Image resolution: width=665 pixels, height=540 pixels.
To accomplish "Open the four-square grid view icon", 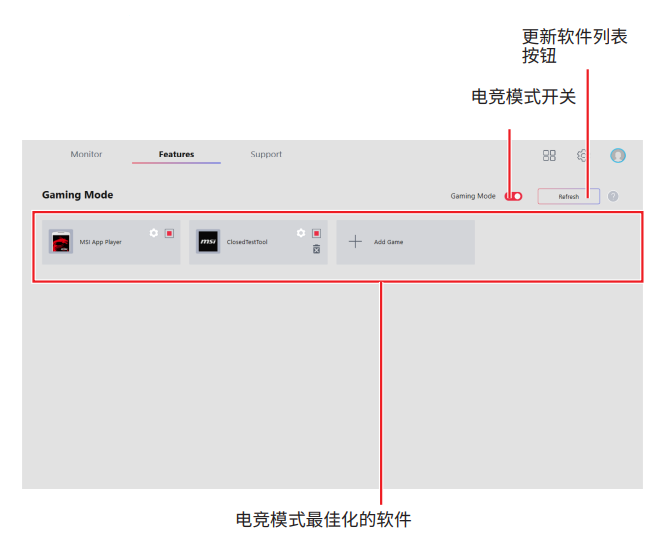I will [x=549, y=156].
